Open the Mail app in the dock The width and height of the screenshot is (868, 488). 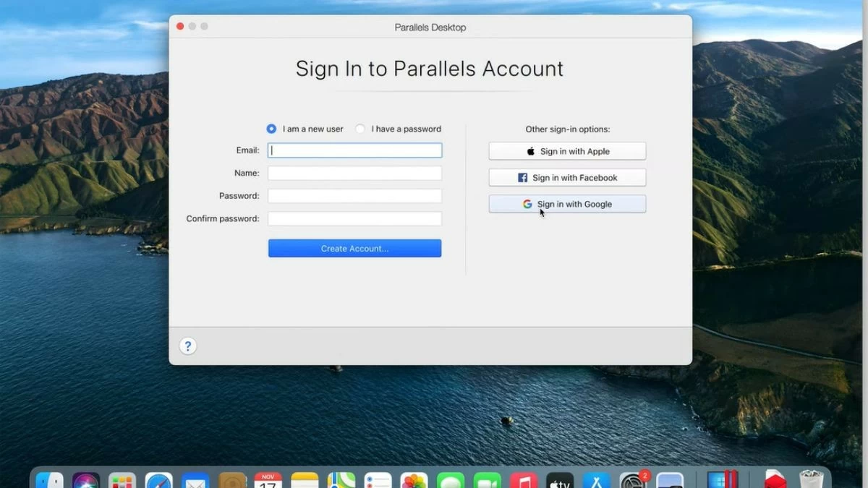coord(195,481)
